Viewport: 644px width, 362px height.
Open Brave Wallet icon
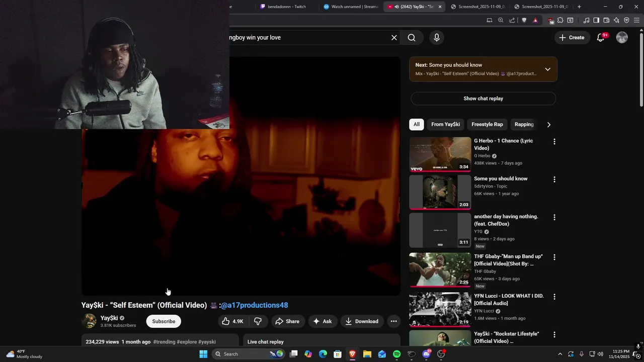pos(606,20)
